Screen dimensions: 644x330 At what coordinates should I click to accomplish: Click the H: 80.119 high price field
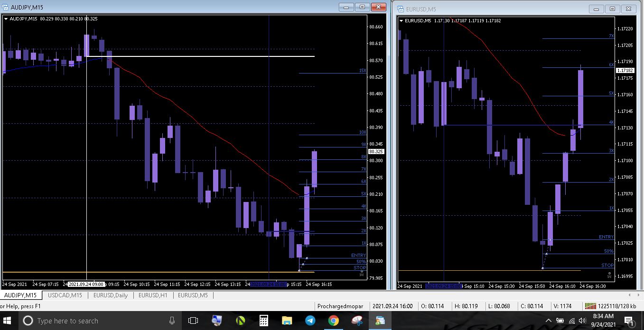pyautogui.click(x=466, y=306)
